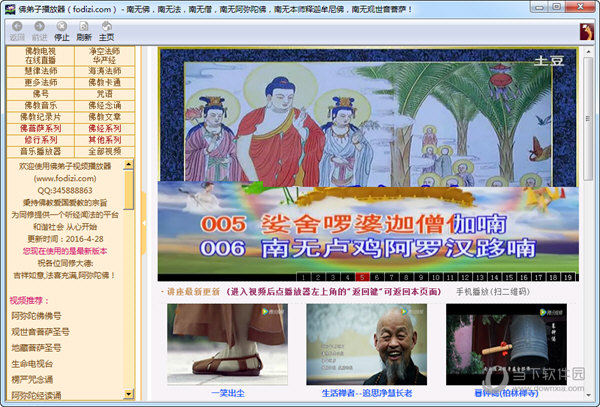Viewport: 600px width, 407px height.
Task: Open the 楞严咒念诵 link
Action: [x=32, y=379]
